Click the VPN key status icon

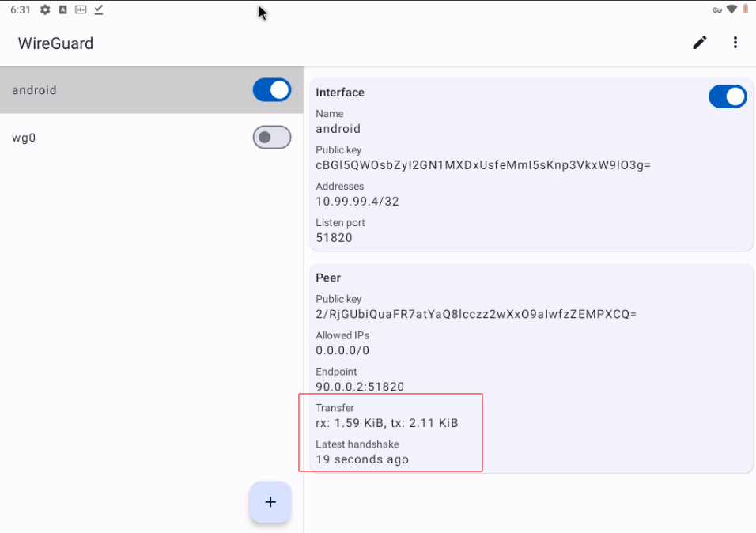(717, 10)
